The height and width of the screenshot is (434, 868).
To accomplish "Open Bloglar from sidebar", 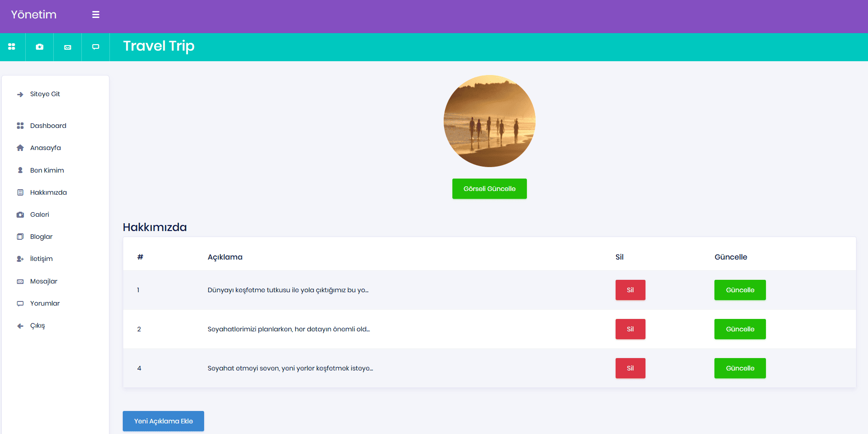I will pyautogui.click(x=41, y=237).
